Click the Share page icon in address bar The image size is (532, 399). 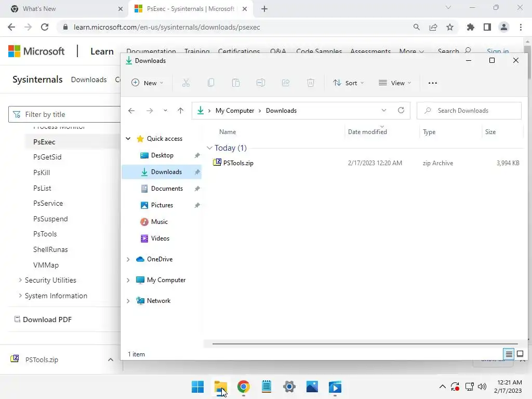click(433, 27)
